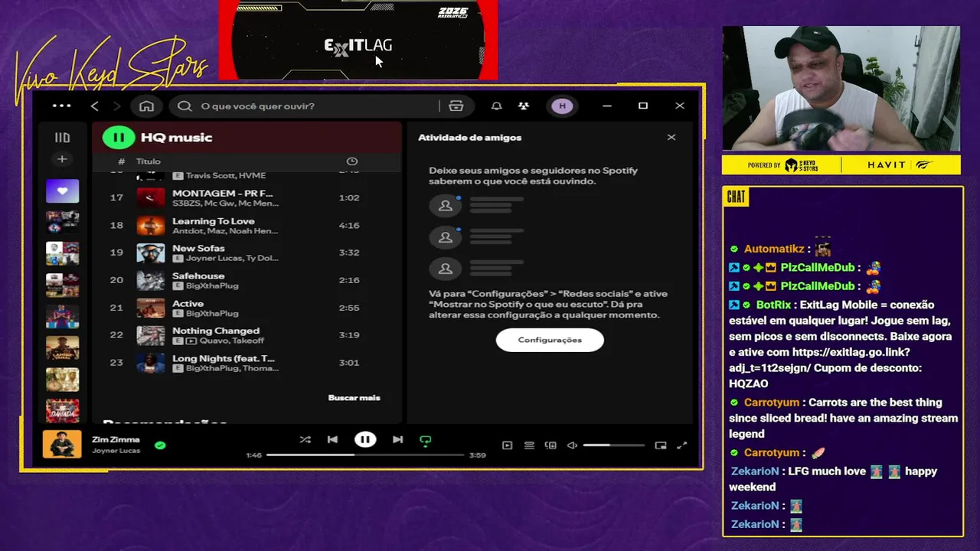Open friend activity icon in top bar

(524, 106)
